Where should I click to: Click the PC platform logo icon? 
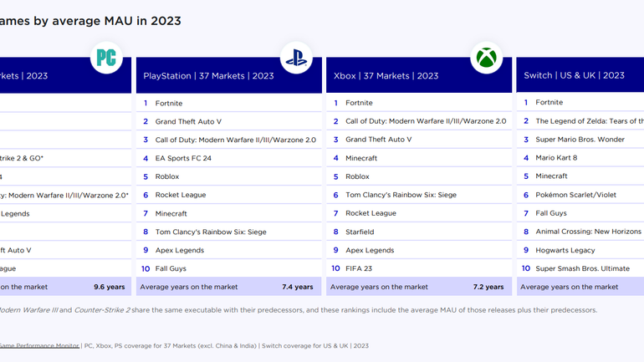point(106,58)
